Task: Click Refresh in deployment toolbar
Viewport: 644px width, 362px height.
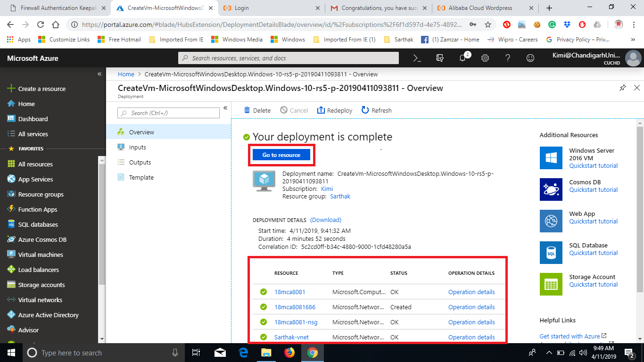Action: (376, 110)
